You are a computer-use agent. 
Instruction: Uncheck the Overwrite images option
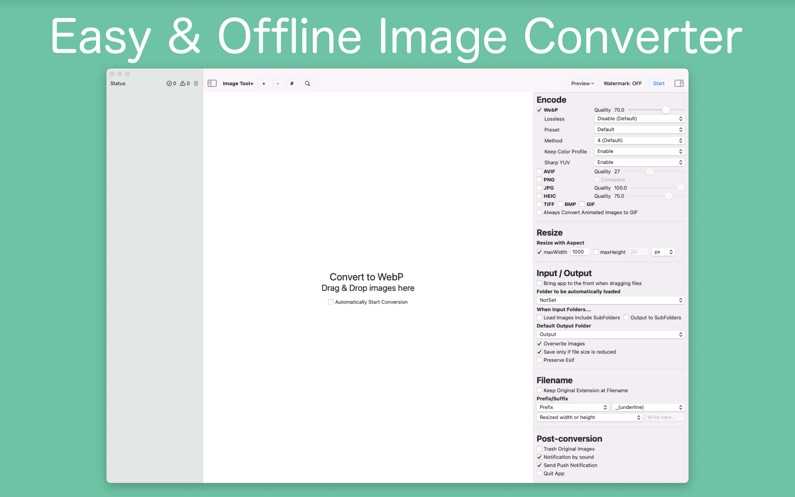(540, 344)
